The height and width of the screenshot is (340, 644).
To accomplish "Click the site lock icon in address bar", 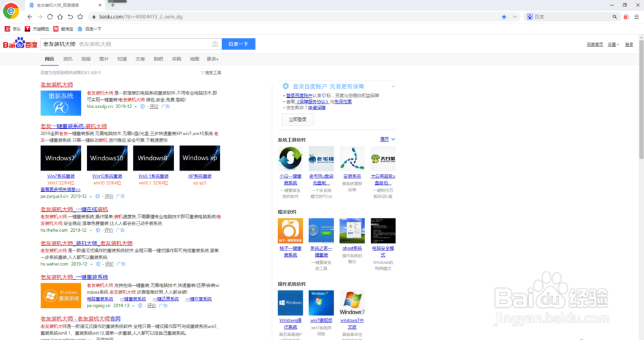I will tap(93, 17).
